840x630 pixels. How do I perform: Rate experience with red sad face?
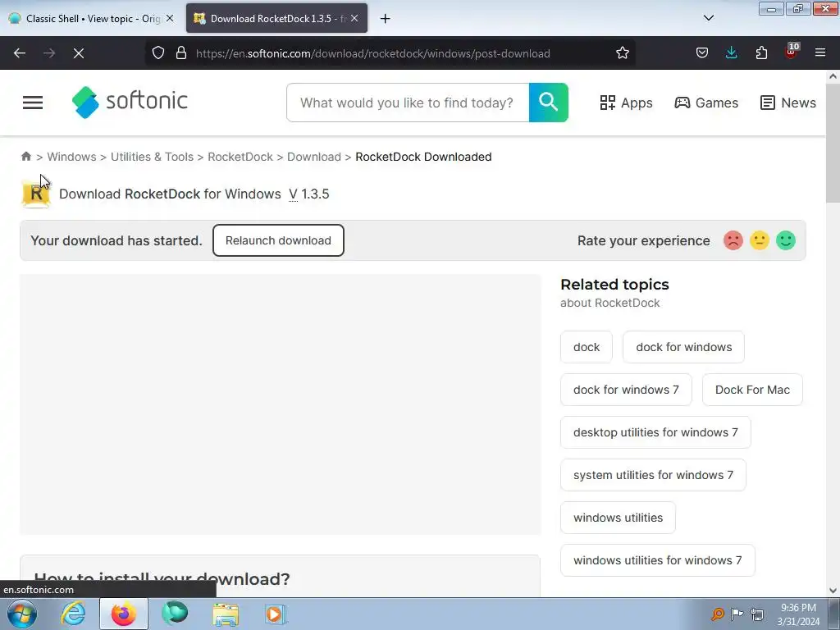pyautogui.click(x=733, y=240)
